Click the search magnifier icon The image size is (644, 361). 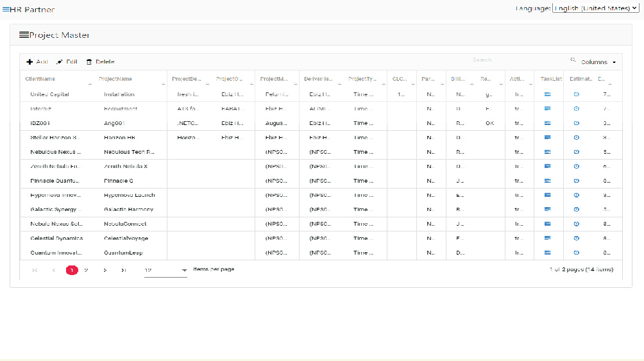(x=573, y=60)
